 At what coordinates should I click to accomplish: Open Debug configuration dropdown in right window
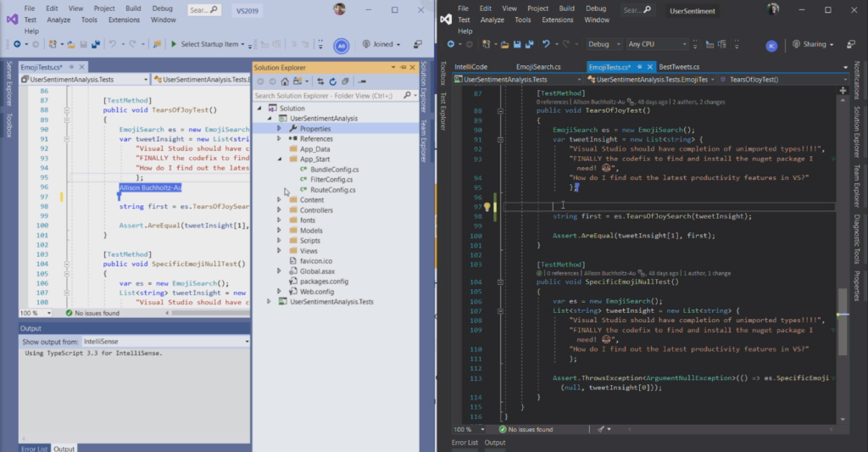604,44
